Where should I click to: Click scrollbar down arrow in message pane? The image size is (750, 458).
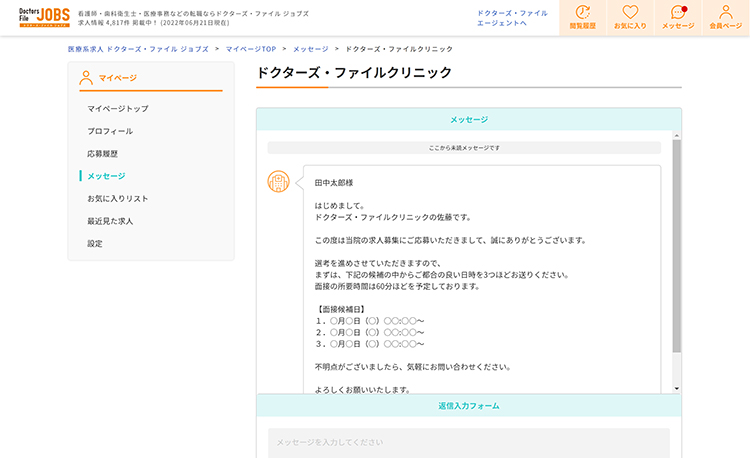pyautogui.click(x=676, y=388)
